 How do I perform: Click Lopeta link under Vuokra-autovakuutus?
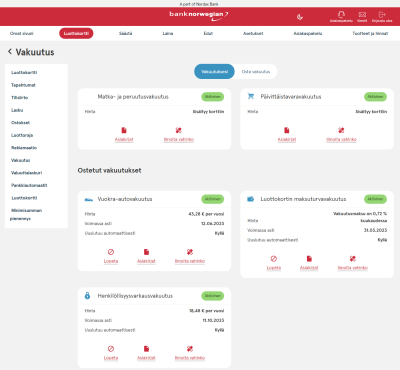coord(111,261)
